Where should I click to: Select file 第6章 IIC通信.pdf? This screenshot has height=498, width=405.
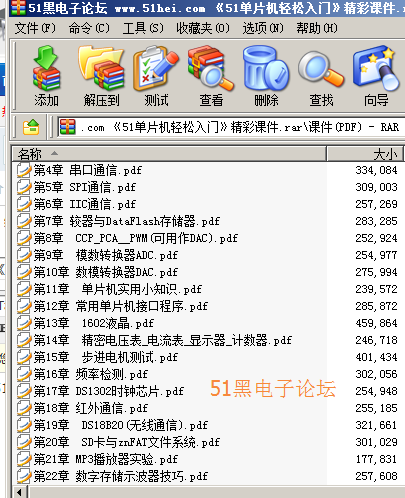pyautogui.click(x=76, y=204)
